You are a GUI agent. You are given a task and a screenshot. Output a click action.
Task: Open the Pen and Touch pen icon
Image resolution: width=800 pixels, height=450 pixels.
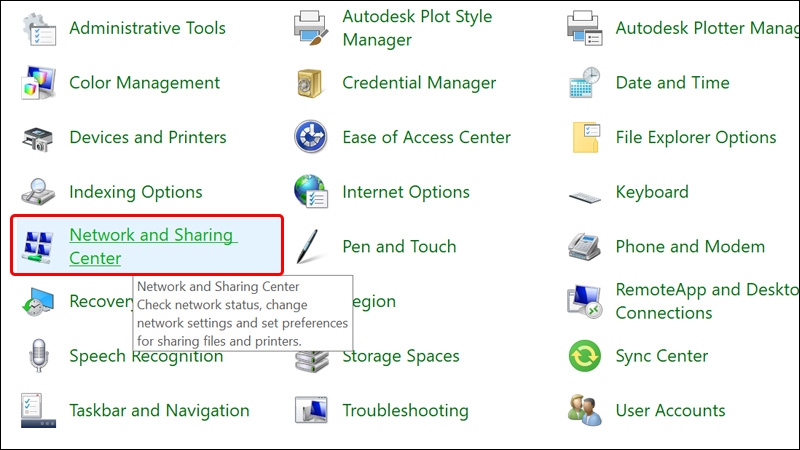(x=308, y=247)
